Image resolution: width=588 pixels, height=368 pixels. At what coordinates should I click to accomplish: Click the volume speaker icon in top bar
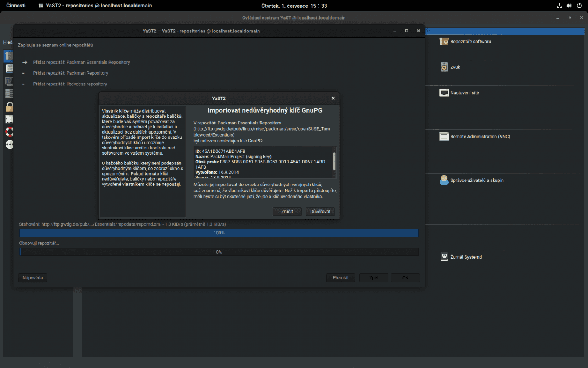pyautogui.click(x=569, y=6)
